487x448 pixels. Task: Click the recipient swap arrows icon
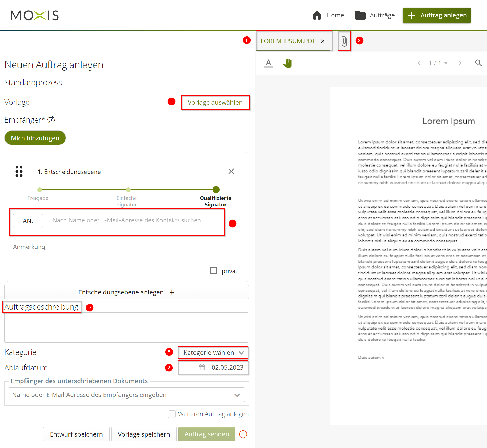[51, 120]
